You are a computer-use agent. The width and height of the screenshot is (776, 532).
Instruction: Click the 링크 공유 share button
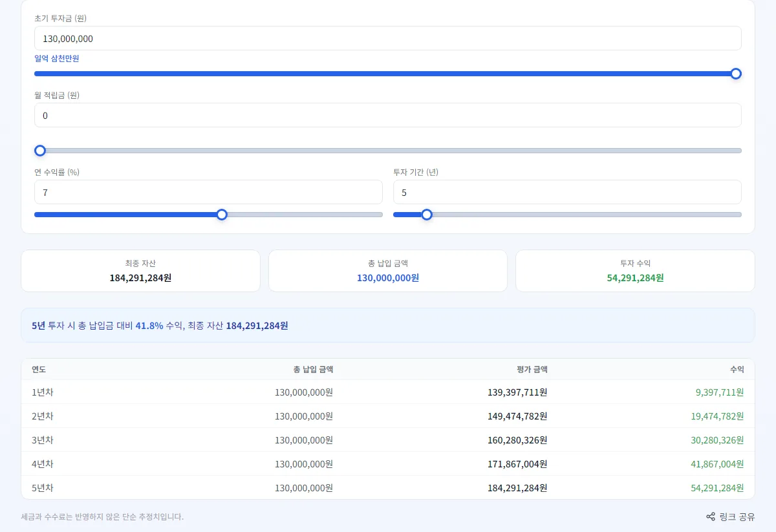tap(730, 516)
